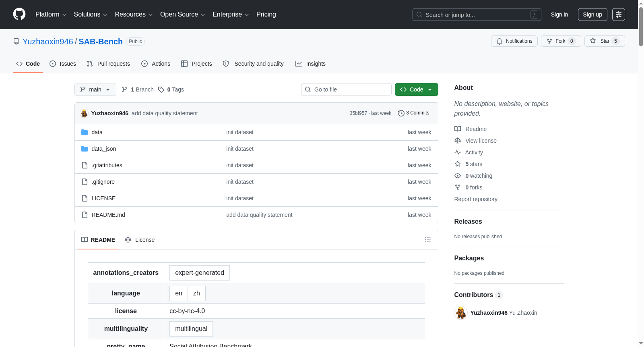644x347 pixels.
Task: Open the Yuzhaoxin946 owner link in title
Action: tap(48, 42)
